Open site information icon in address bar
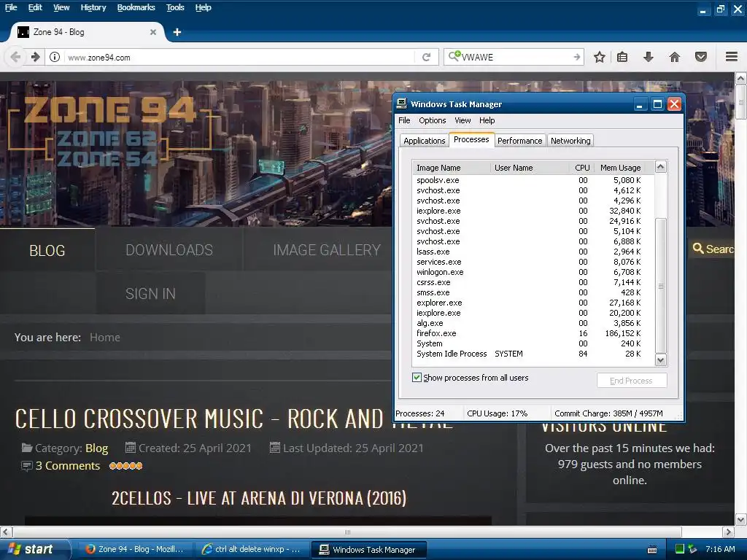747x560 pixels. (55, 57)
